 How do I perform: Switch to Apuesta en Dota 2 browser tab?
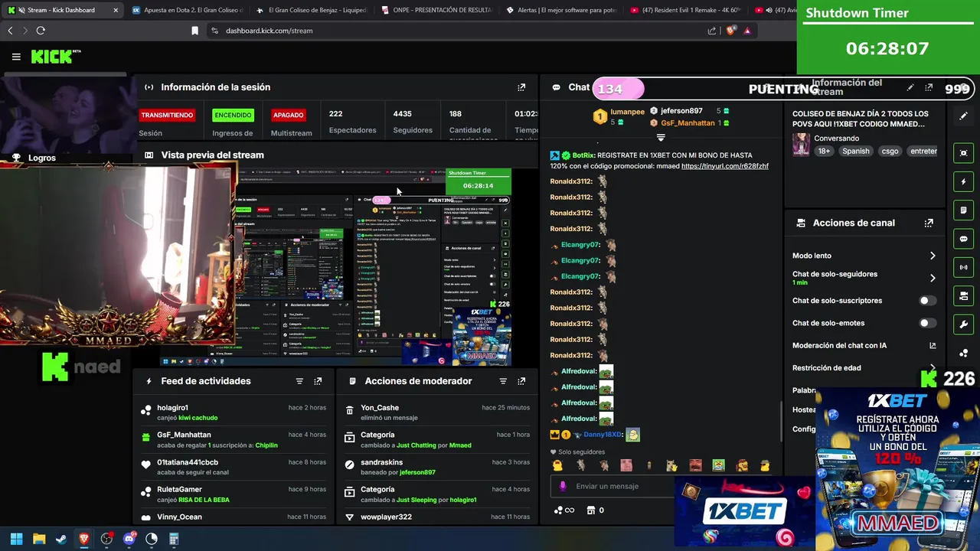[187, 10]
